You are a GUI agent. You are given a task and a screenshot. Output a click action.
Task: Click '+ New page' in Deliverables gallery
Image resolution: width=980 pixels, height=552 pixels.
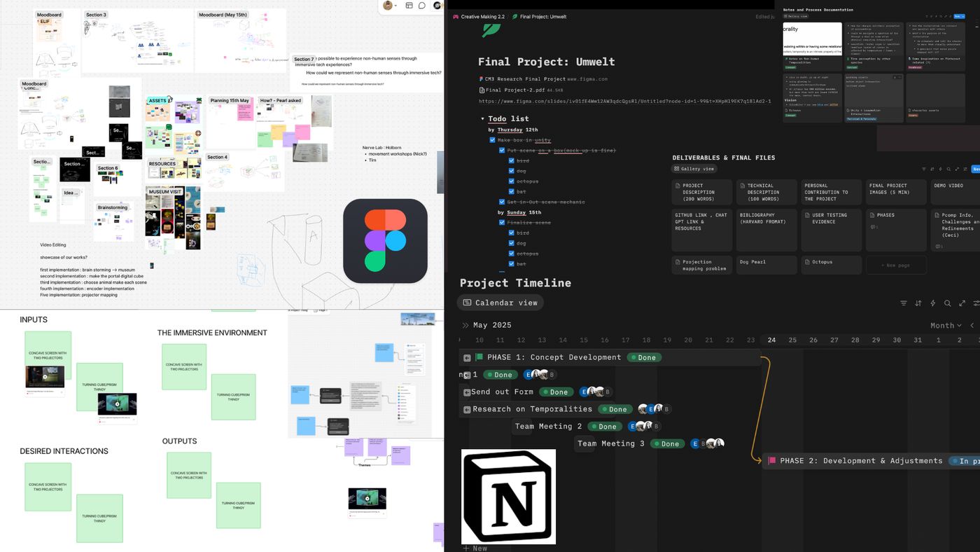click(896, 265)
